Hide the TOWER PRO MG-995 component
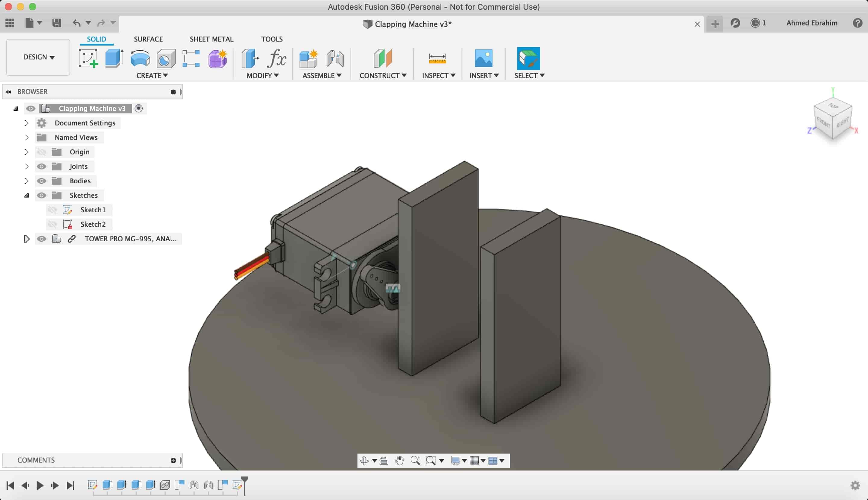Screen dimensions: 868x500 point(42,239)
